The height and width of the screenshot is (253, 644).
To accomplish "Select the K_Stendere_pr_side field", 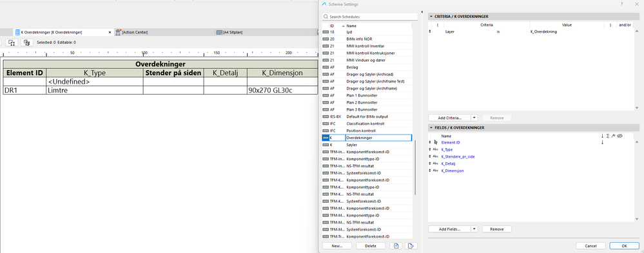I will tap(458, 156).
